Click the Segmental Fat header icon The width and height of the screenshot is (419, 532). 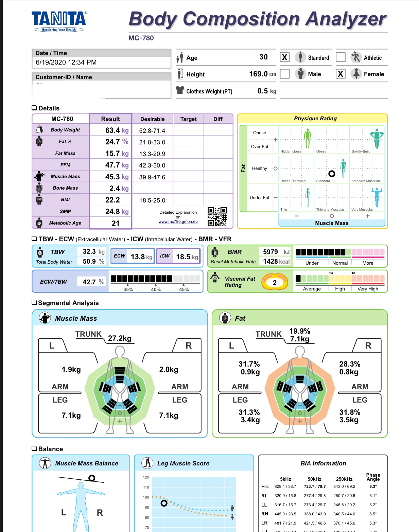click(225, 318)
